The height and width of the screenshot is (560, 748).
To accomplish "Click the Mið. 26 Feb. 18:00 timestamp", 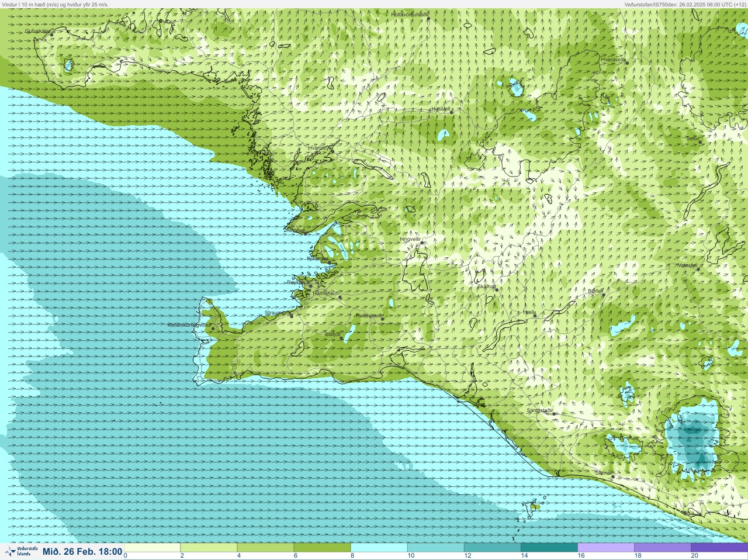I will coord(82,551).
